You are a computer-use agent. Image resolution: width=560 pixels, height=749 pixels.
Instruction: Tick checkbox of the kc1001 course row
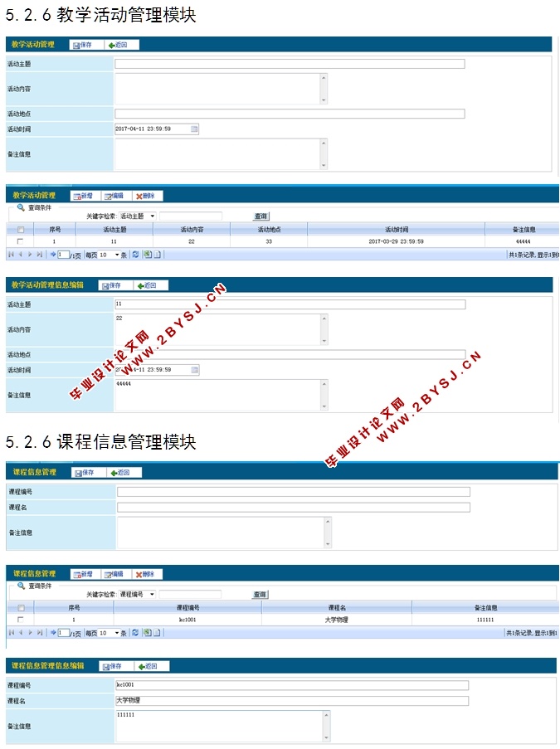coord(20,620)
